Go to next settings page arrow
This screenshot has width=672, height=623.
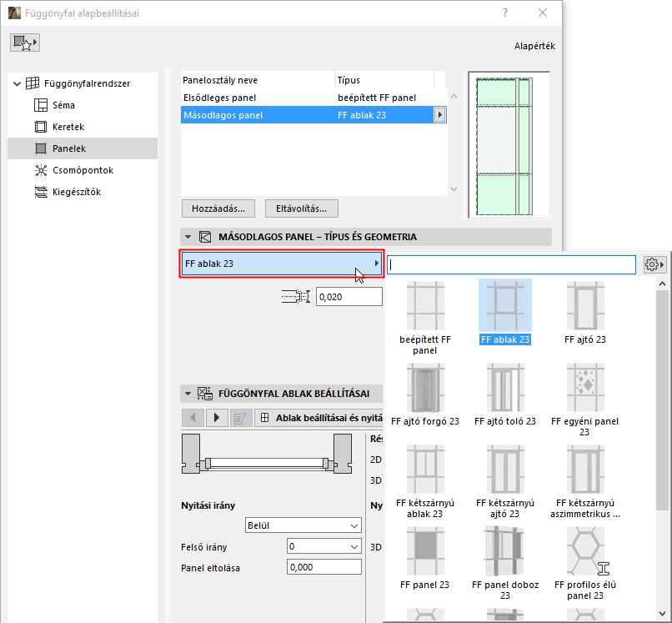tap(217, 418)
